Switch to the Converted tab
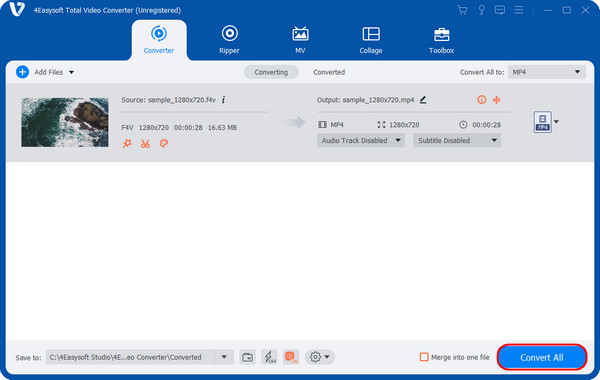600x380 pixels. [329, 72]
